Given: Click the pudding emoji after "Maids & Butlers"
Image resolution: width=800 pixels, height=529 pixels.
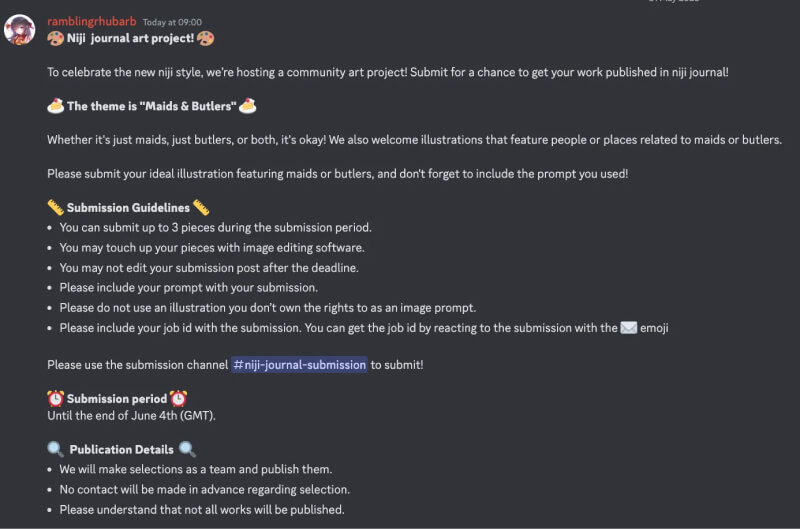Looking at the screenshot, I should 248,106.
